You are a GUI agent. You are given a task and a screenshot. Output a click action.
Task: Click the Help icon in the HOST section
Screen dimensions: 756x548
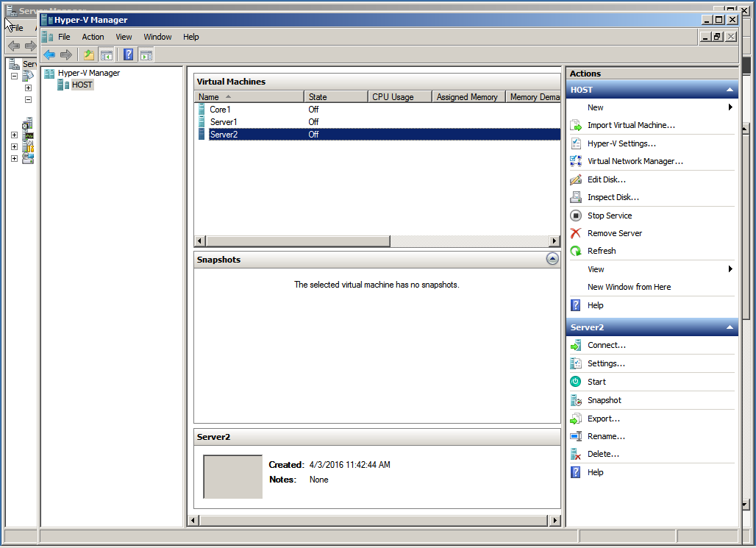coord(576,305)
